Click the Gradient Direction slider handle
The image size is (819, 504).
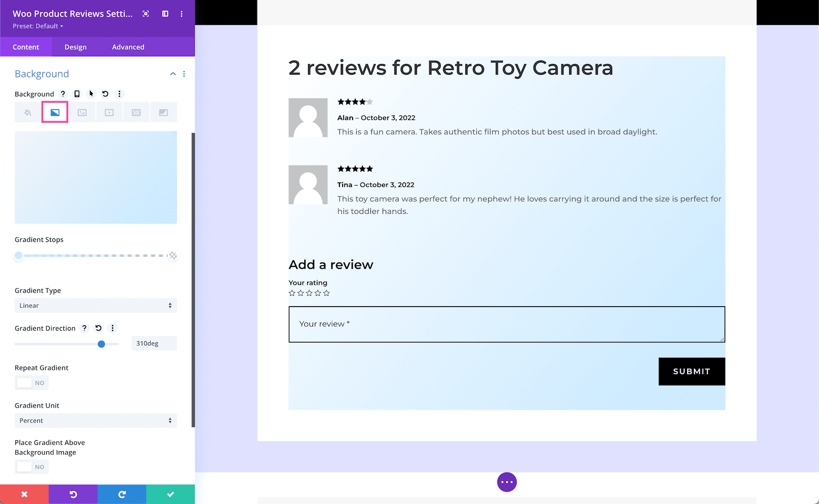[101, 344]
